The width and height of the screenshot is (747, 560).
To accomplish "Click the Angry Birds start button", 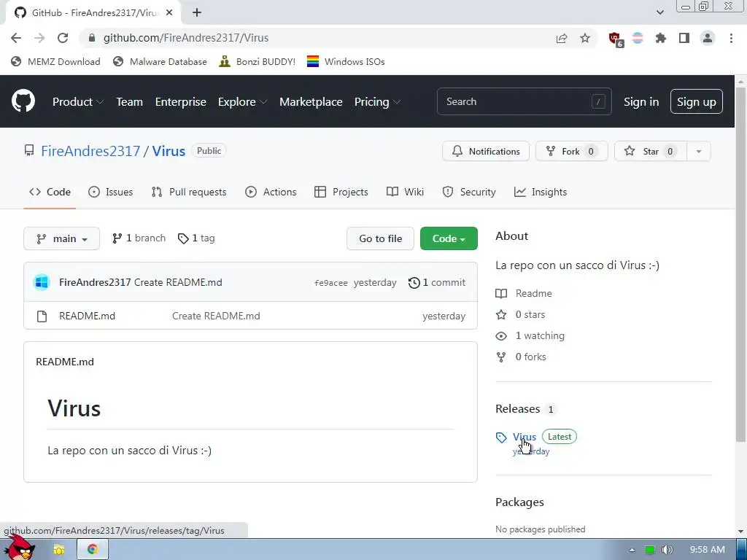I will click(x=21, y=548).
